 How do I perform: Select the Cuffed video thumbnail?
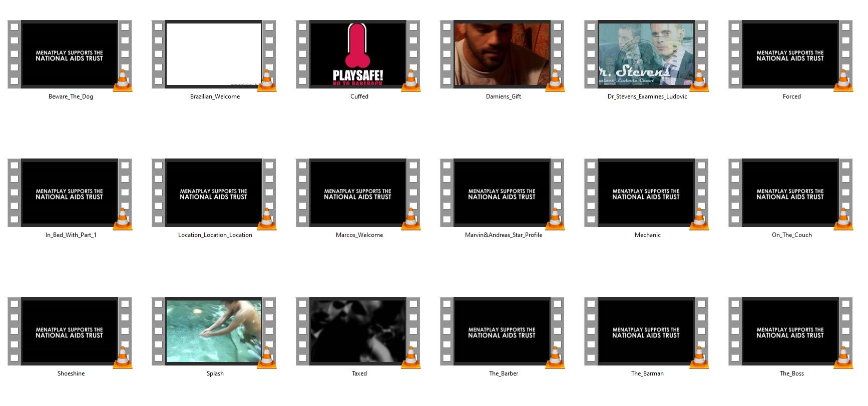click(358, 54)
